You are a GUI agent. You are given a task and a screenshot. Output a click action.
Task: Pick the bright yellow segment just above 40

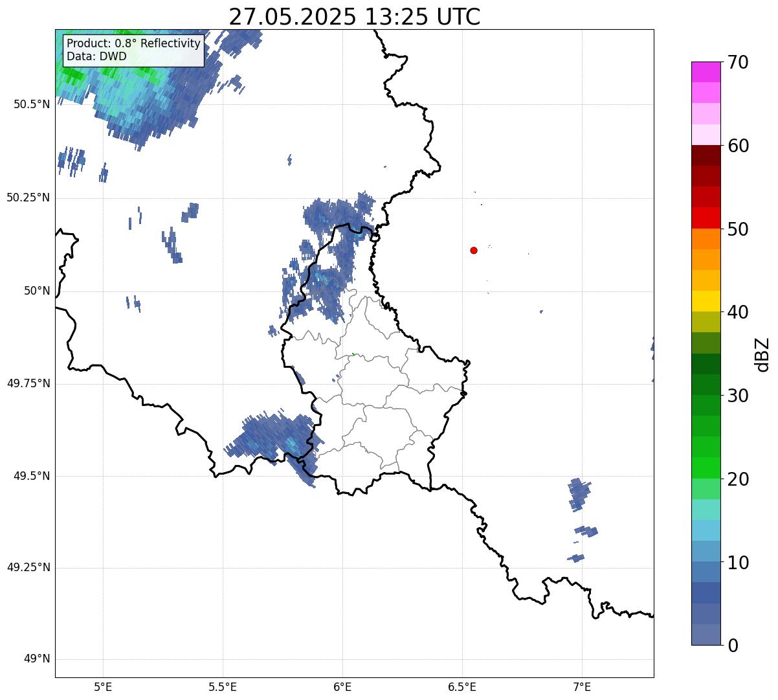click(706, 301)
